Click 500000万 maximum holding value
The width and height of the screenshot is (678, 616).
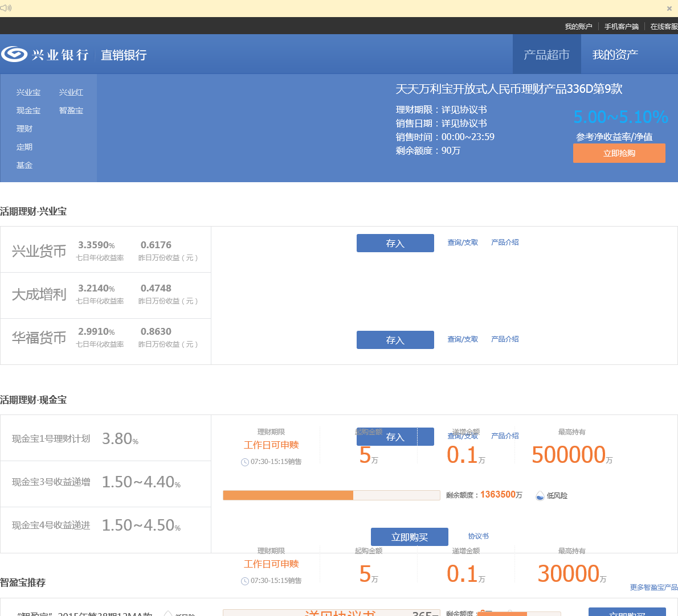572,455
